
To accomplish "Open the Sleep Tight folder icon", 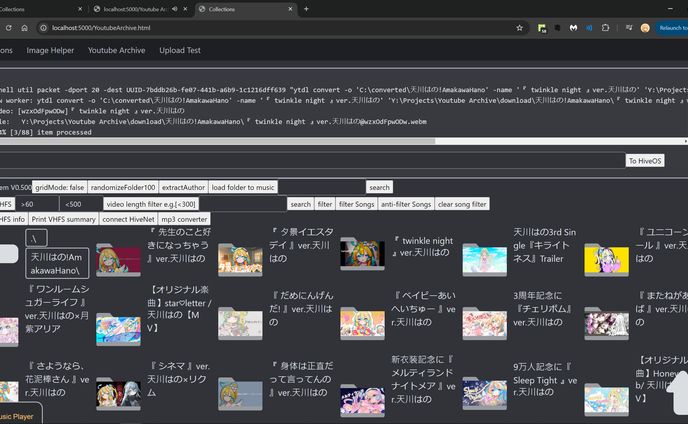I will (x=484, y=393).
